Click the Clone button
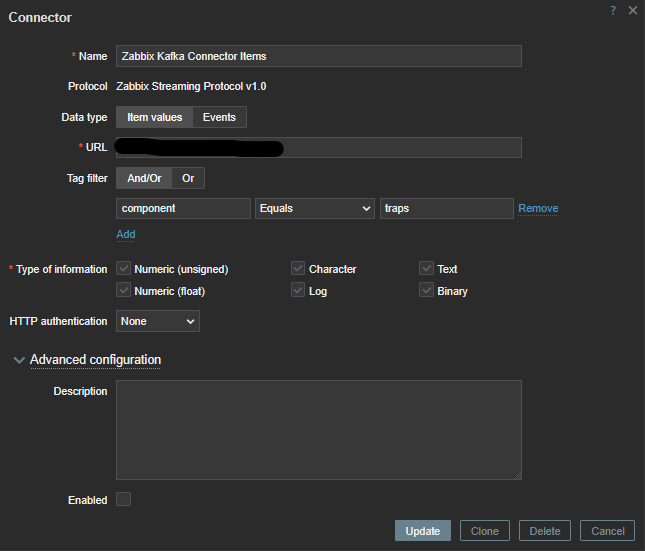The height and width of the screenshot is (551, 645). coord(484,531)
